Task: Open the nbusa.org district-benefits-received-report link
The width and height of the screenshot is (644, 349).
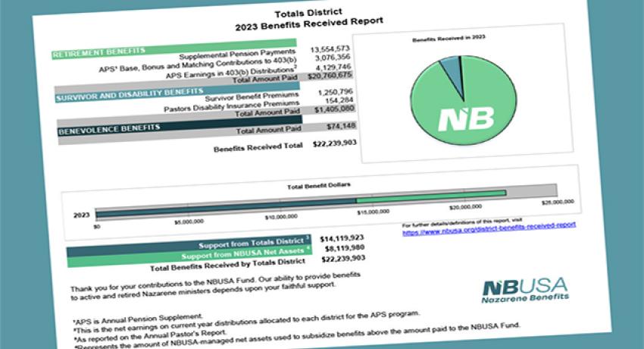Action: tap(489, 228)
